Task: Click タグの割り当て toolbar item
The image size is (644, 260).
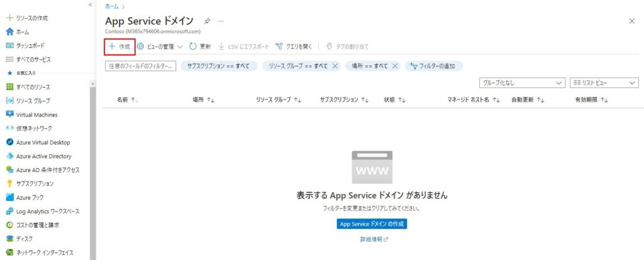Action: pos(347,47)
